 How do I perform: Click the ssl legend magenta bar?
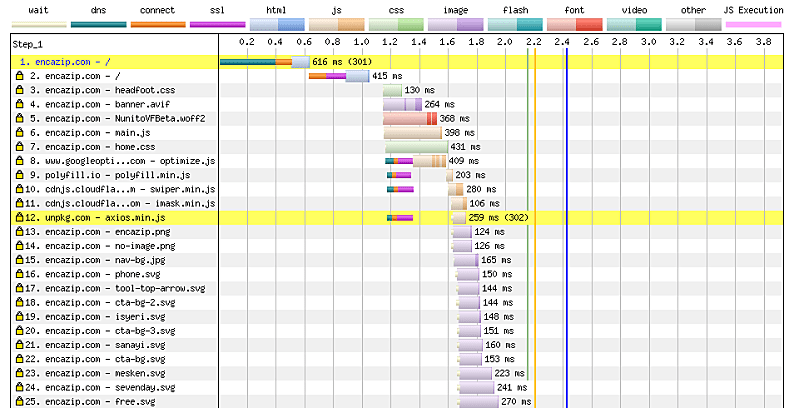pyautogui.click(x=218, y=25)
